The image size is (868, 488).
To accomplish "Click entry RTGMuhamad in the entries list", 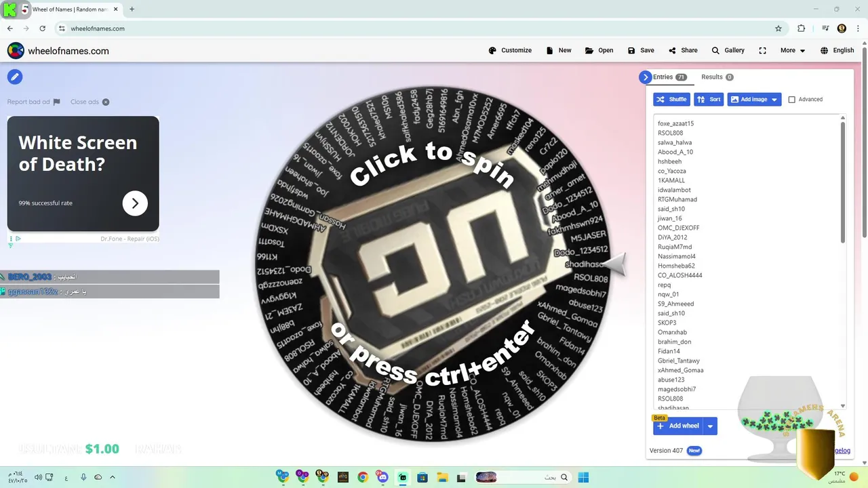I will click(x=677, y=199).
